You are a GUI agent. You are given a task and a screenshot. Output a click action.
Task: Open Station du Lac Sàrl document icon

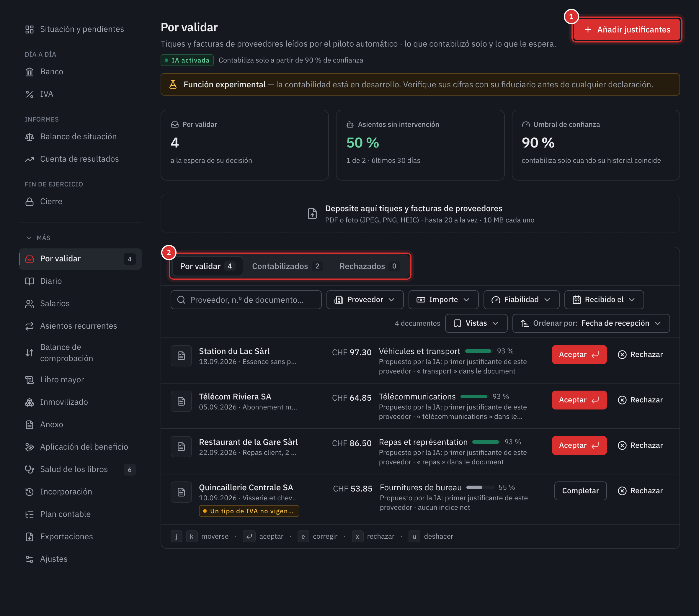(181, 356)
